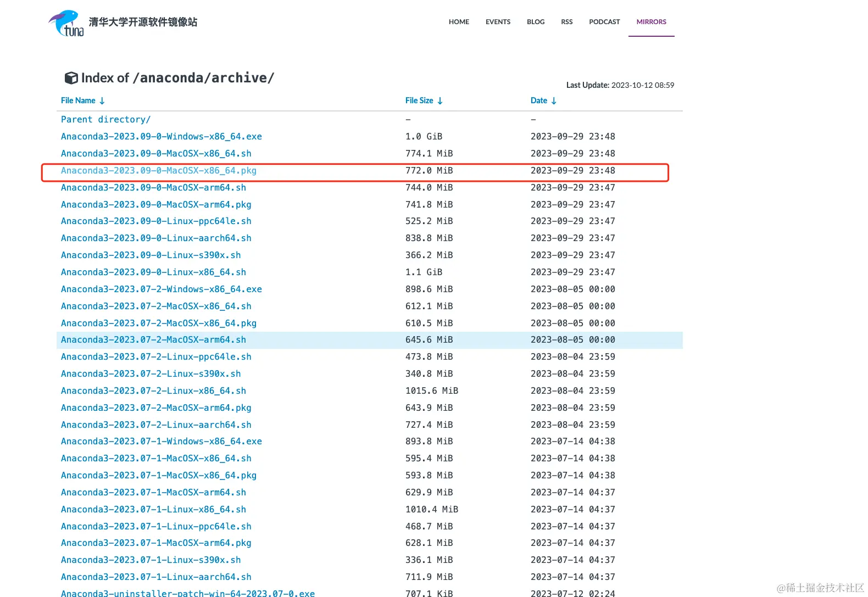Select the MIRRORS tab
868x597 pixels.
651,22
